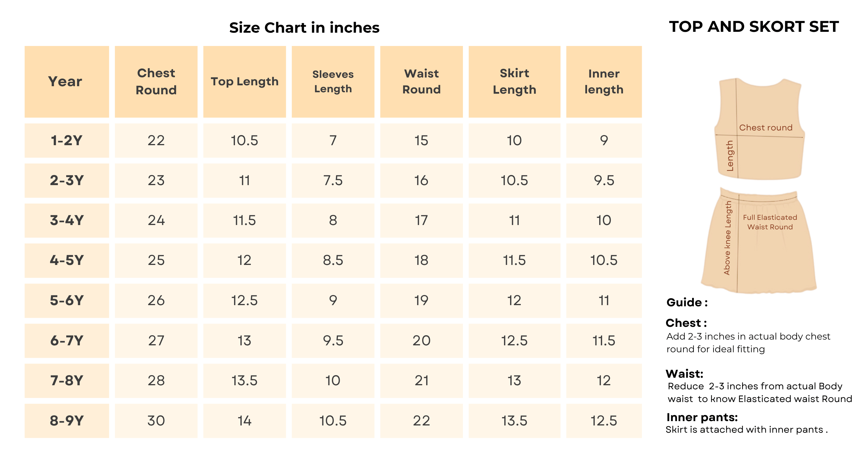
Task: Click 'Full Elasticated Waist Round' skirt label
Action: click(770, 222)
